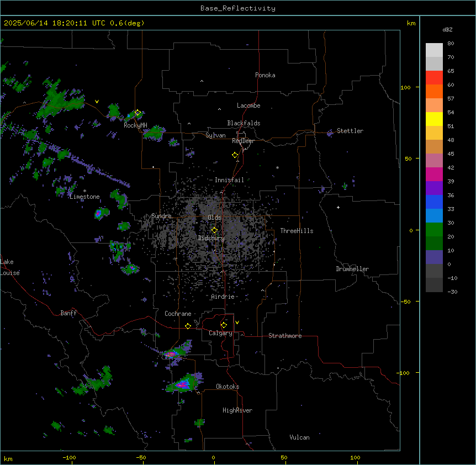
Task: Select the yellow diamond marker below Cochrane
Action: tap(188, 326)
